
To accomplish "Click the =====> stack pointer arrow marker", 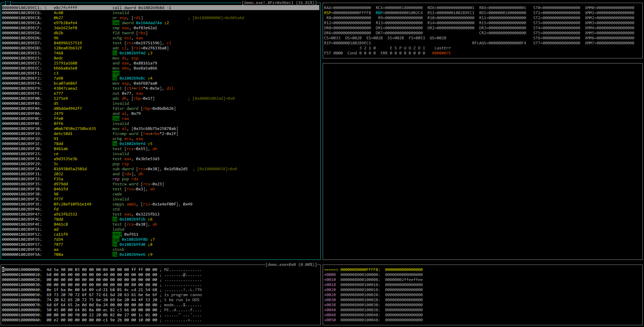I will coord(331,270).
